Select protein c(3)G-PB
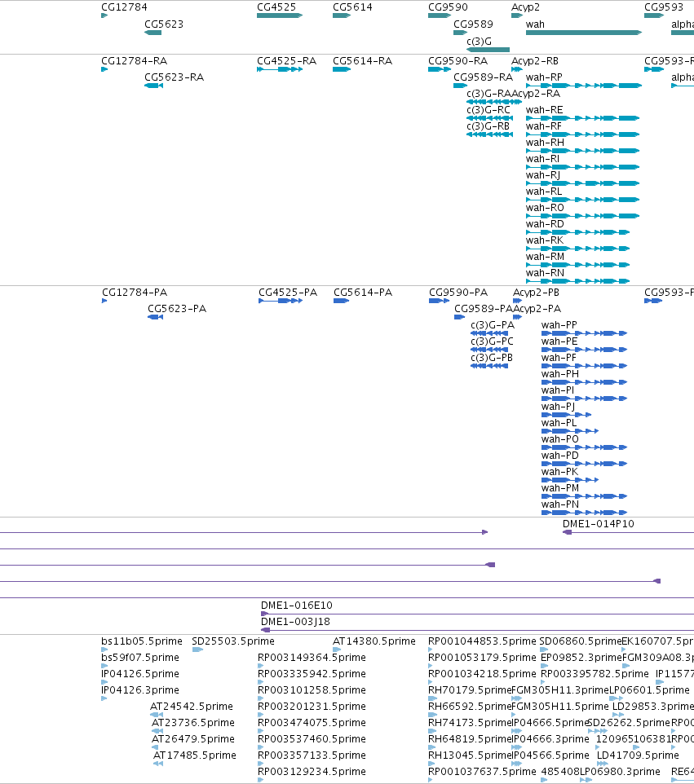The width and height of the screenshot is (694, 784). pos(492,358)
